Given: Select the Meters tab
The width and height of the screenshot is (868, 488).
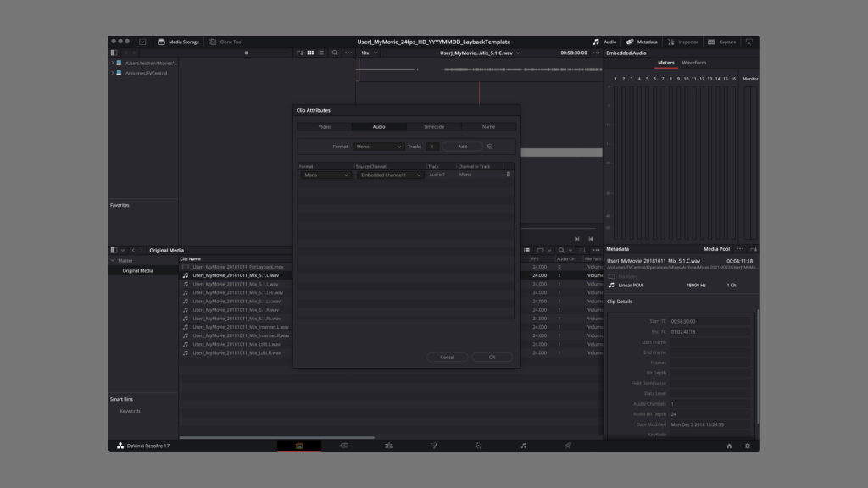Looking at the screenshot, I should [x=666, y=63].
